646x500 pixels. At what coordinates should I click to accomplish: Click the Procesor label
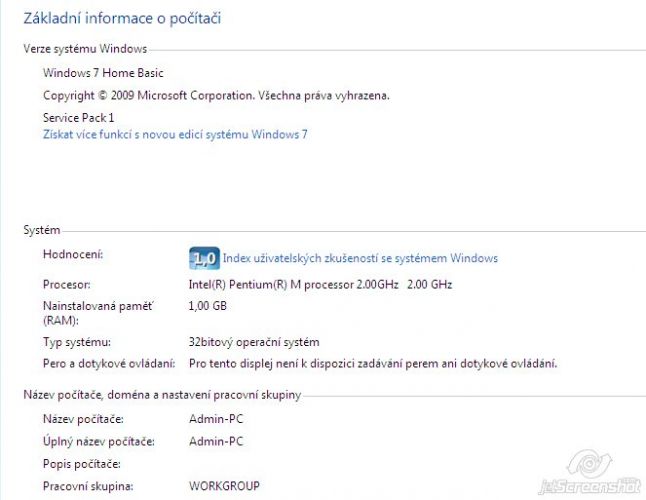(x=66, y=285)
